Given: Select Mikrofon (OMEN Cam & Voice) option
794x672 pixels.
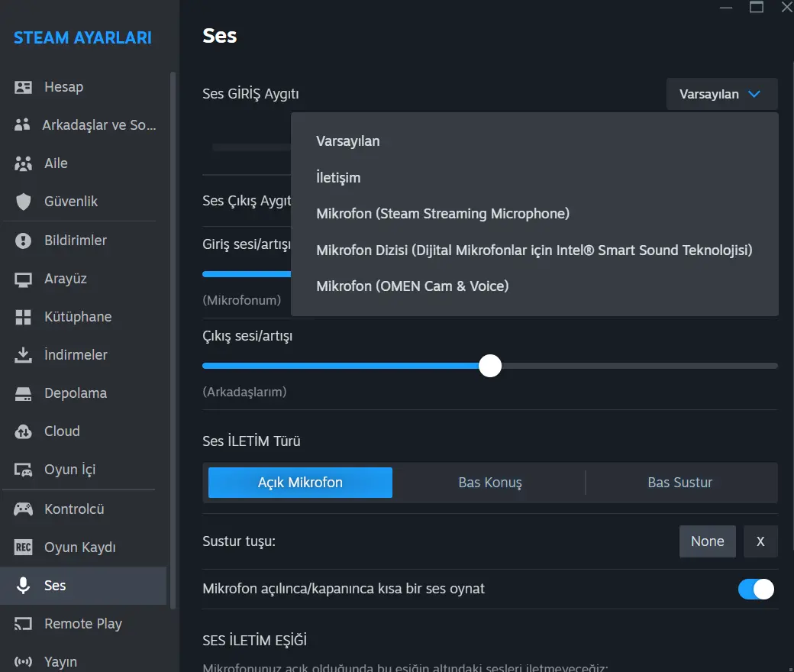Looking at the screenshot, I should pos(534,286).
